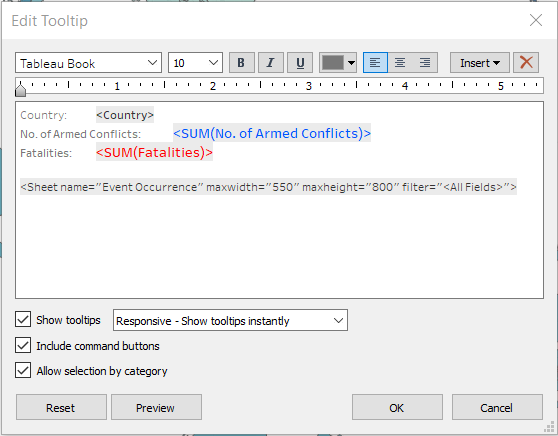Click the gray font color swatch
Viewport: 558px width, 436px height.
tap(333, 63)
